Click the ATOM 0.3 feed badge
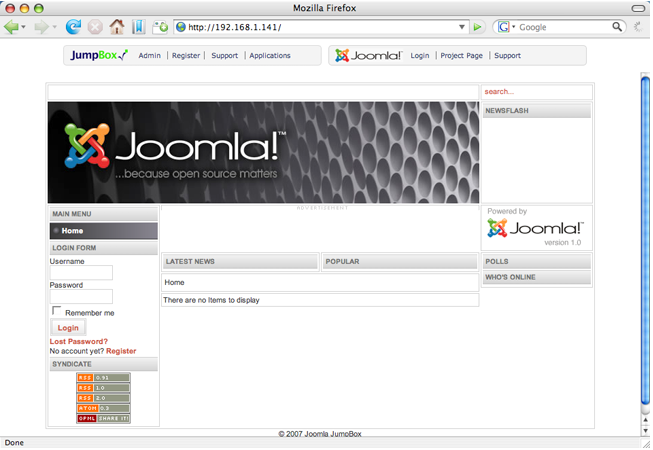 pyautogui.click(x=103, y=408)
